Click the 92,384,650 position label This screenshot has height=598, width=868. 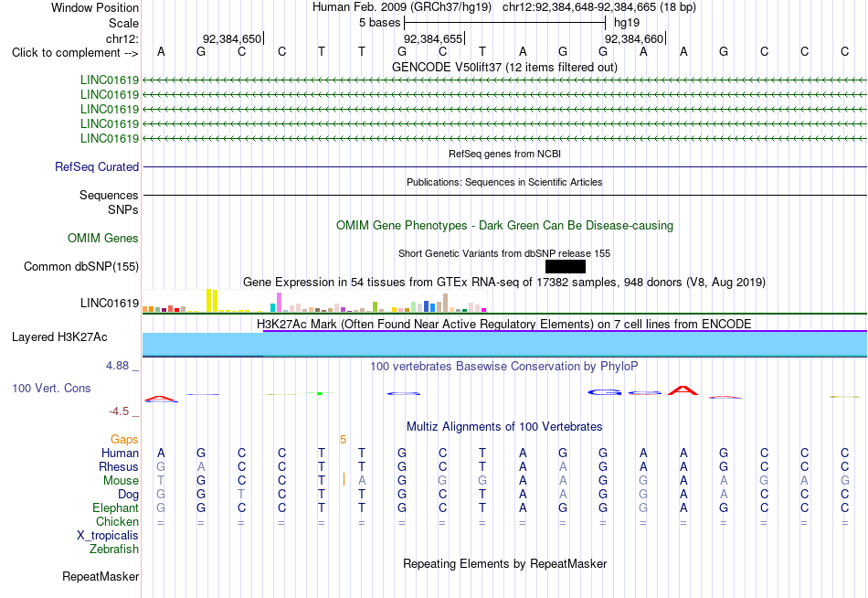pos(232,38)
